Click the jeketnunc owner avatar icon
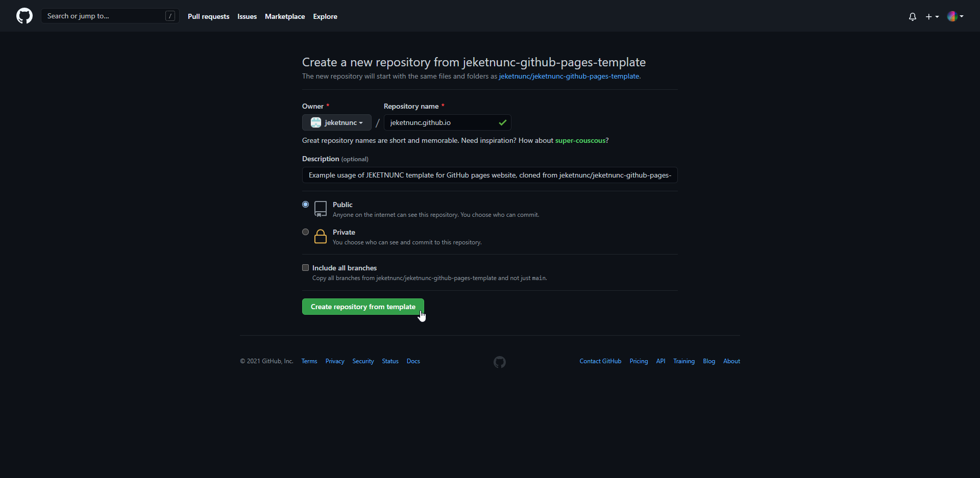The width and height of the screenshot is (980, 478). 316,122
